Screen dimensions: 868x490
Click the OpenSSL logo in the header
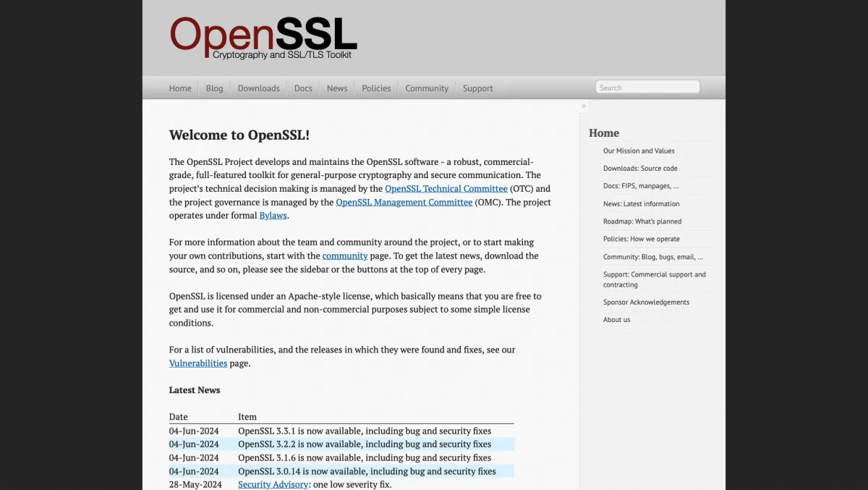pos(263,38)
